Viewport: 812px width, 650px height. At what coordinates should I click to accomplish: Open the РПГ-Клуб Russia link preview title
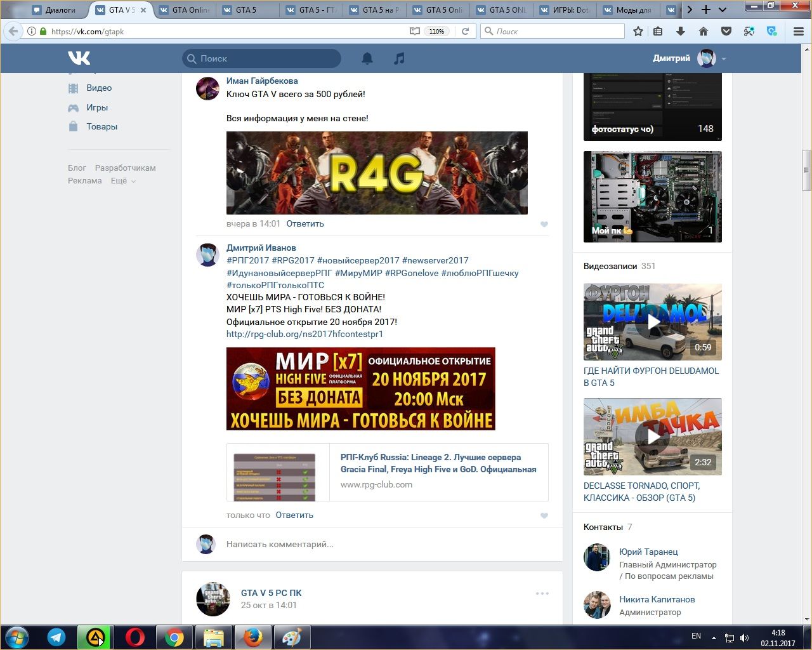pos(438,463)
